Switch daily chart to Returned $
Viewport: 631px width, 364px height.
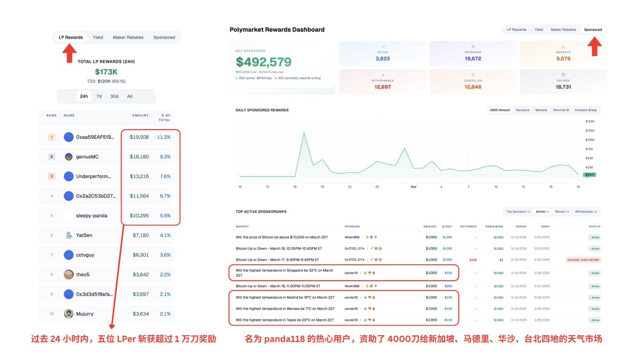click(561, 110)
